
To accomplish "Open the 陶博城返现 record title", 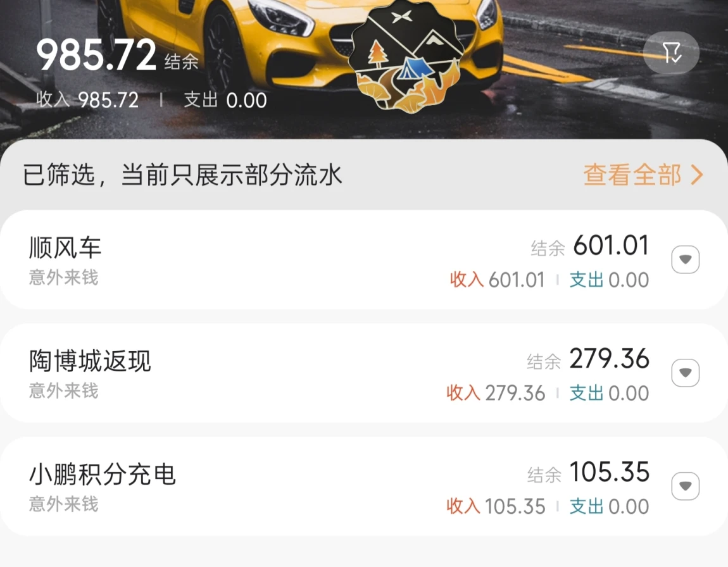I will [90, 361].
